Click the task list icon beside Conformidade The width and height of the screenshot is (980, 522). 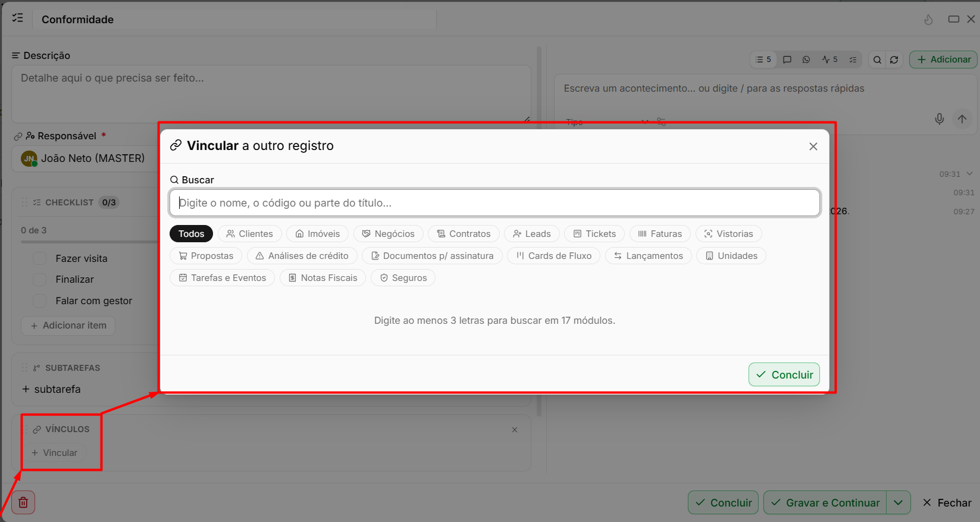[18, 18]
